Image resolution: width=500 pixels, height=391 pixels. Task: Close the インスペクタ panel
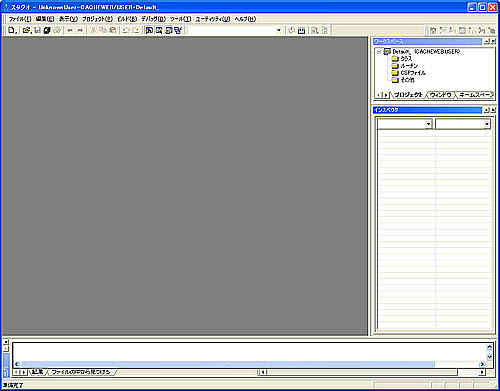(x=493, y=110)
